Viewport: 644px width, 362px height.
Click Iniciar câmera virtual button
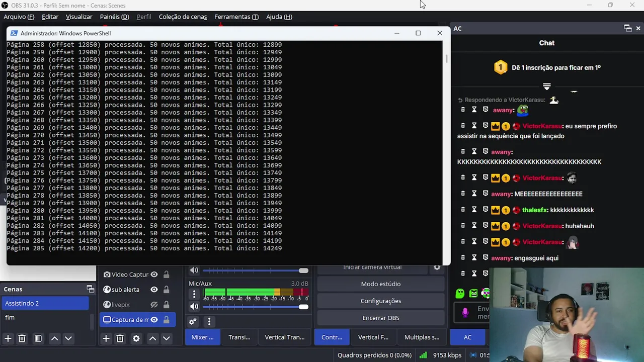tap(372, 268)
